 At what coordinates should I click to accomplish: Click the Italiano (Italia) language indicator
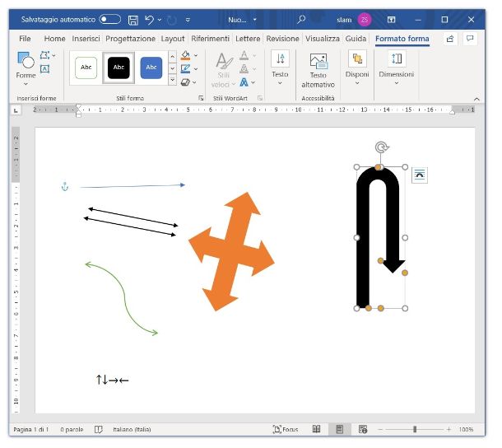(x=132, y=429)
